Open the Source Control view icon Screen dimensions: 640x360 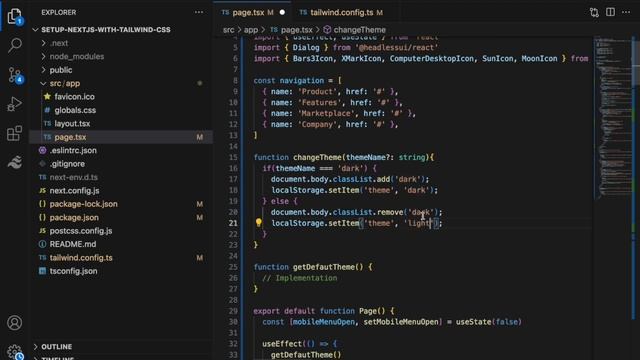pyautogui.click(x=15, y=75)
